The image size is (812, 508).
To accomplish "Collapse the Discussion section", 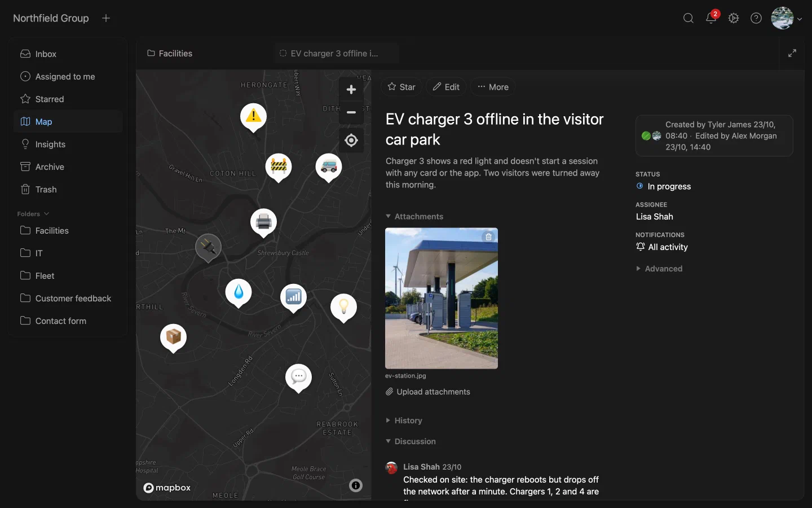I will click(x=411, y=441).
